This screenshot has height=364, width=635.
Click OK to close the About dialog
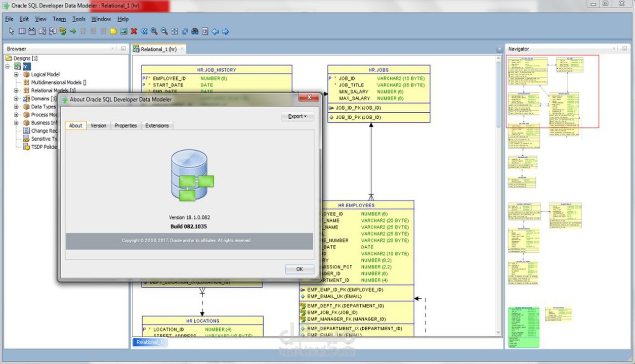click(299, 269)
